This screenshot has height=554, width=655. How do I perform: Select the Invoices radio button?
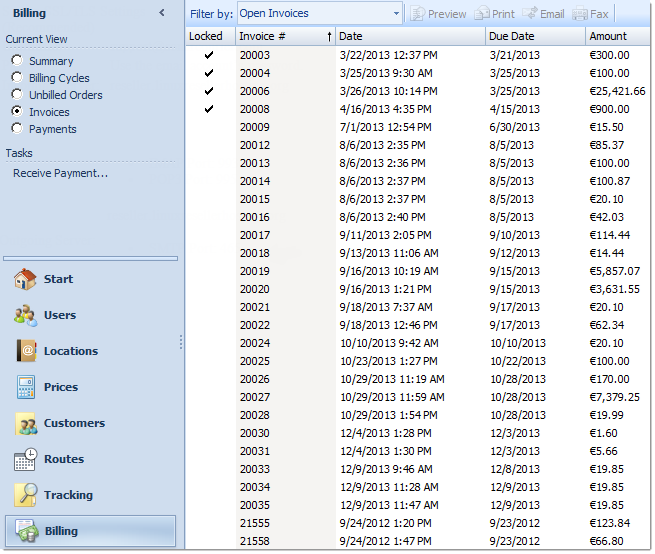[17, 112]
